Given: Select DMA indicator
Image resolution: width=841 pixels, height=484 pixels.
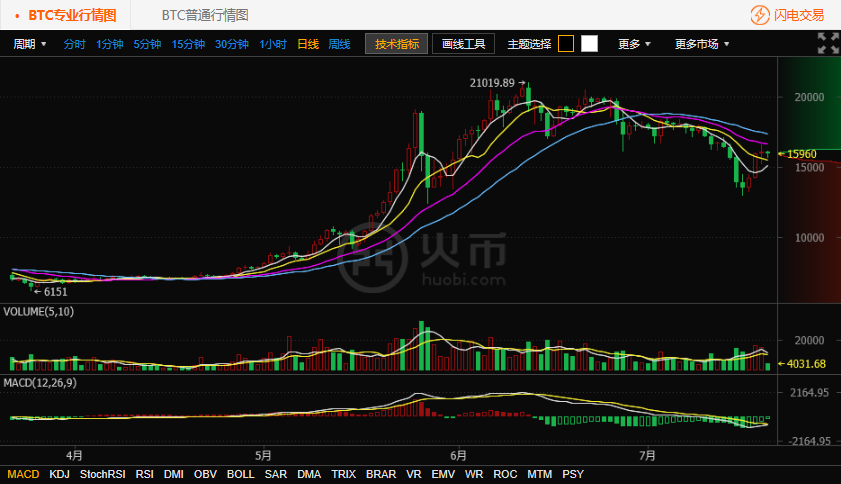Looking at the screenshot, I should [309, 474].
